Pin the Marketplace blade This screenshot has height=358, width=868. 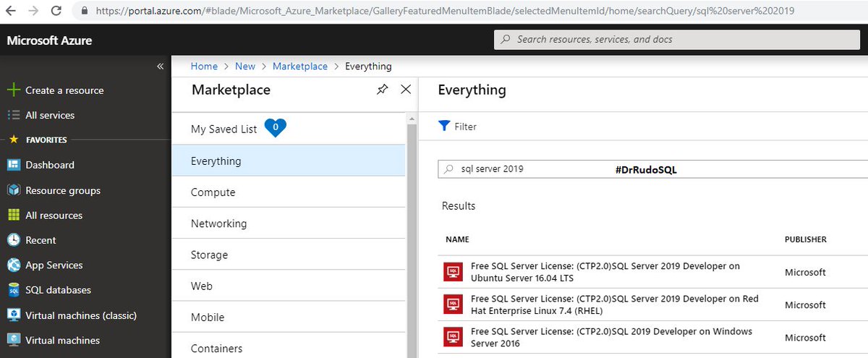pyautogui.click(x=383, y=90)
